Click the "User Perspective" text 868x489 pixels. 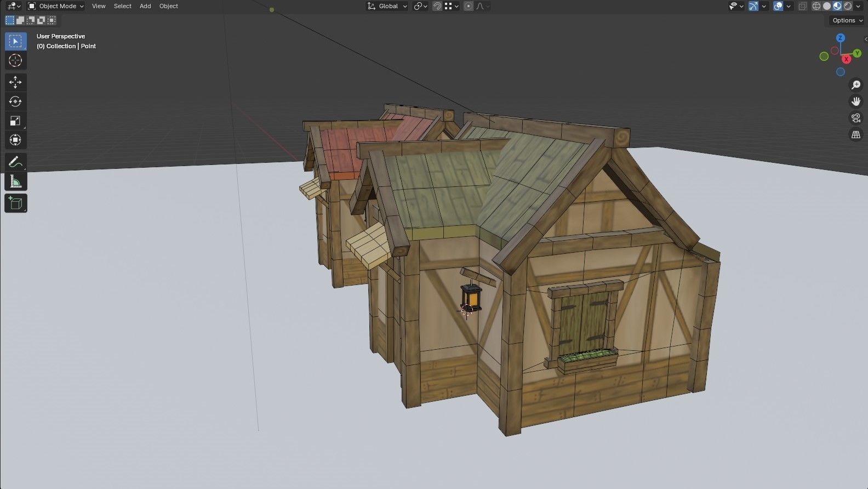(x=61, y=36)
